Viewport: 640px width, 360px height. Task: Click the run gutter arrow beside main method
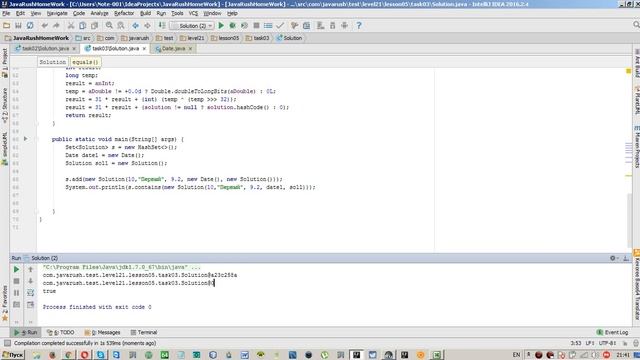click(x=25, y=139)
